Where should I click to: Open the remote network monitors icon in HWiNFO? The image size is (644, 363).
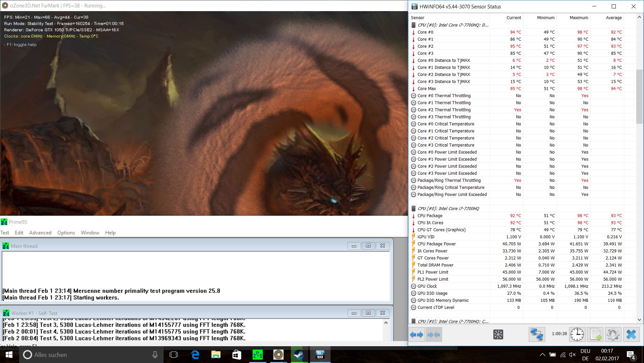click(536, 334)
